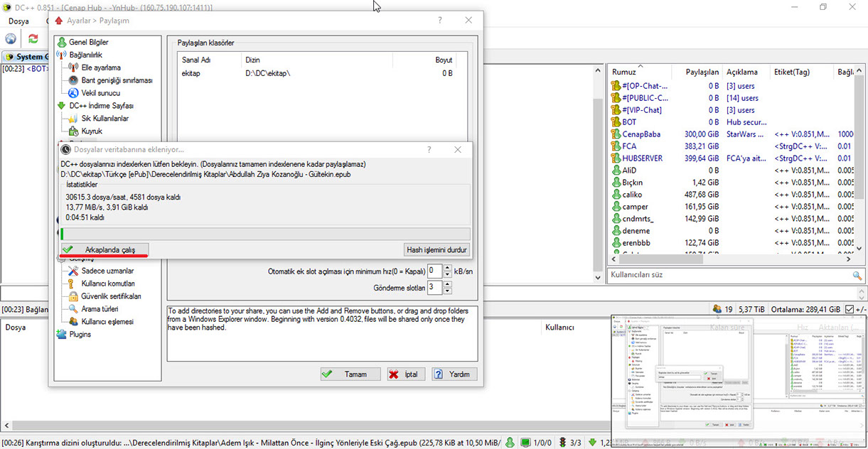Open the public hubs globe icon in toolbar

point(11,39)
